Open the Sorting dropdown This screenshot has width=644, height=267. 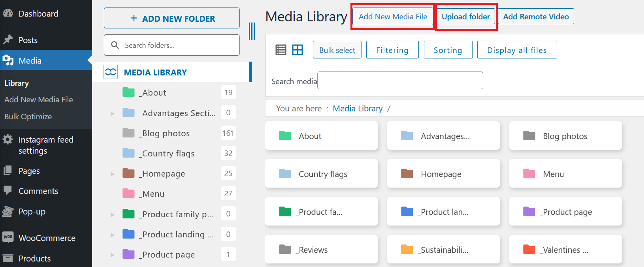pyautogui.click(x=448, y=50)
